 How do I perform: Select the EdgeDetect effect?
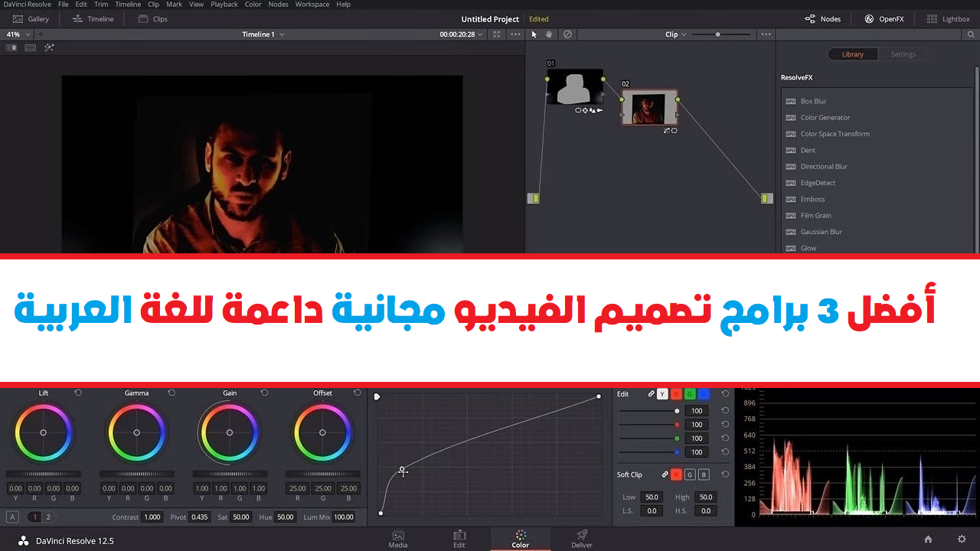[818, 183]
